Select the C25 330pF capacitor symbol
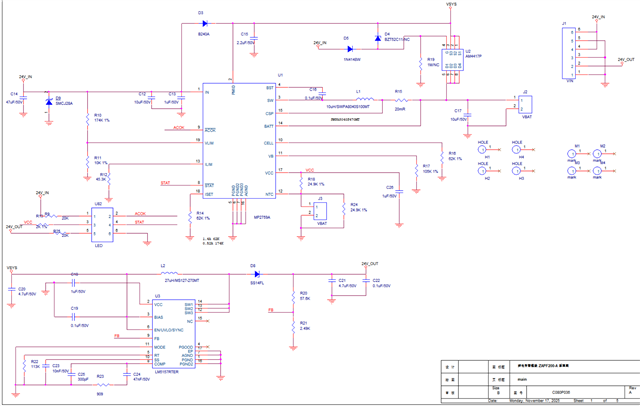The height and width of the screenshot is (406, 640). pyautogui.click(x=71, y=374)
